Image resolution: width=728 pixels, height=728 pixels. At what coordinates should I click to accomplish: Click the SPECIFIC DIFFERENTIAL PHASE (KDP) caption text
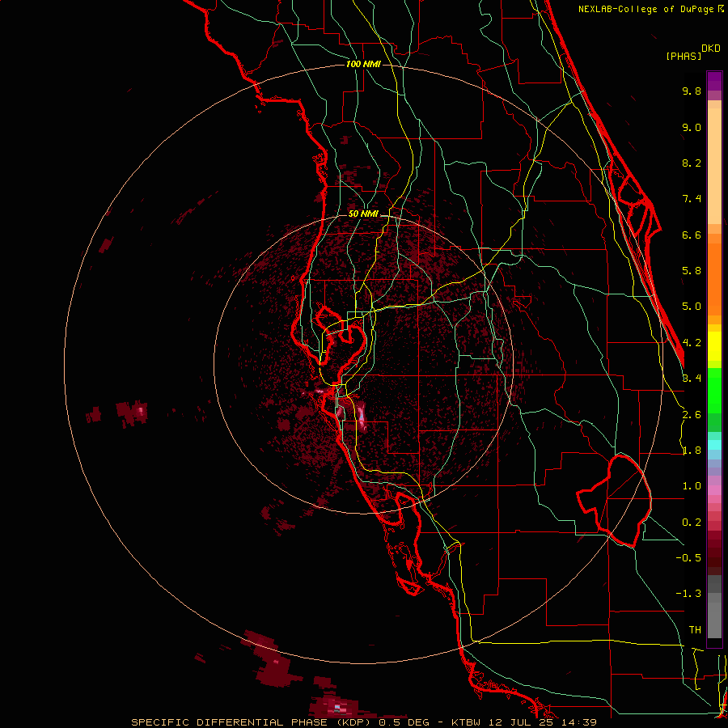pyautogui.click(x=252, y=722)
